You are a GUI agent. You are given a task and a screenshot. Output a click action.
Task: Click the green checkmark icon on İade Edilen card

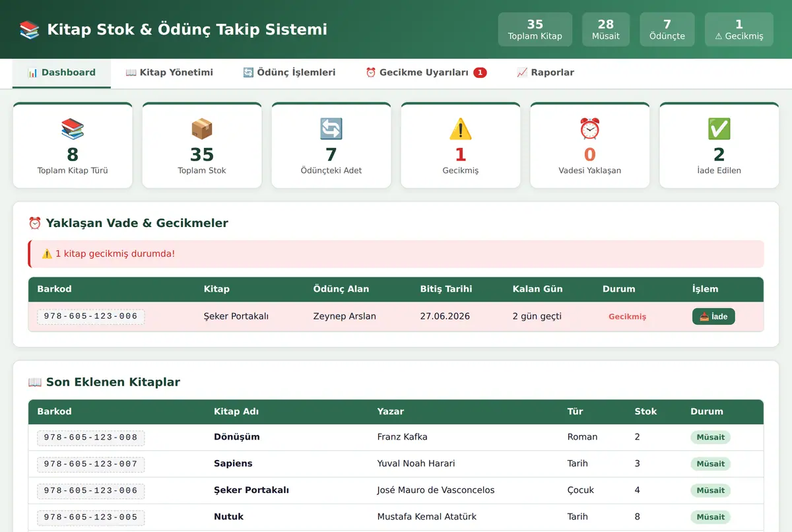[x=719, y=129]
